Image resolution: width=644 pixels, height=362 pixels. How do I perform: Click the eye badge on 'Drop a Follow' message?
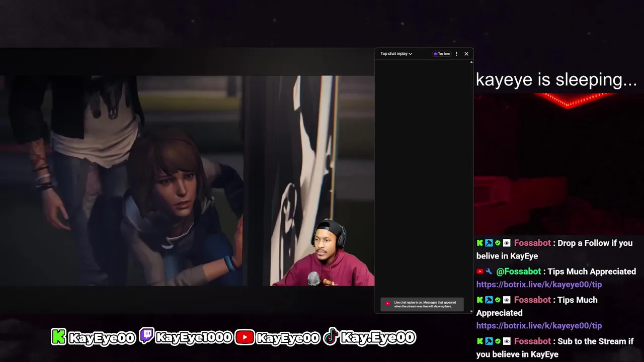(x=507, y=243)
